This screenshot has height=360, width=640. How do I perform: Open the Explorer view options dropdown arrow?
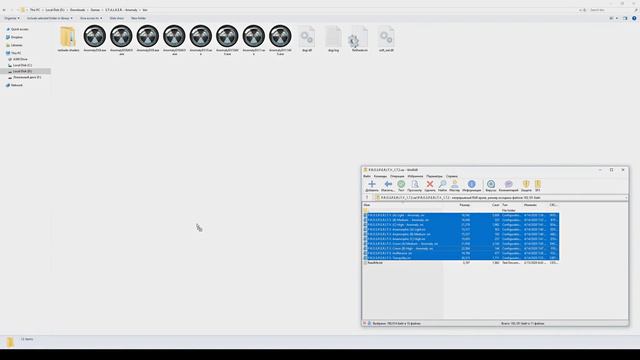click(x=617, y=18)
